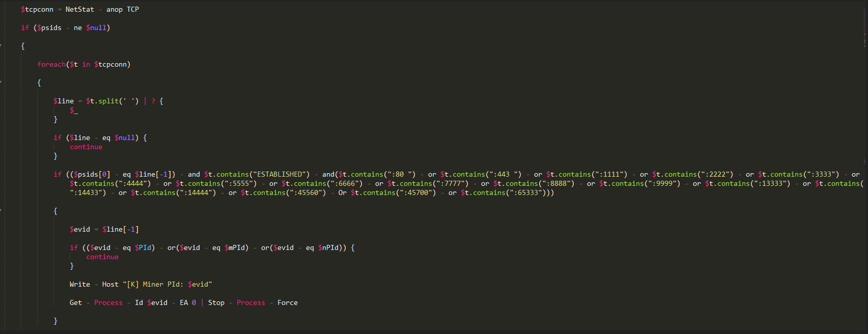Click the second continue statement below $evid check
The height and width of the screenshot is (334, 868).
[102, 257]
